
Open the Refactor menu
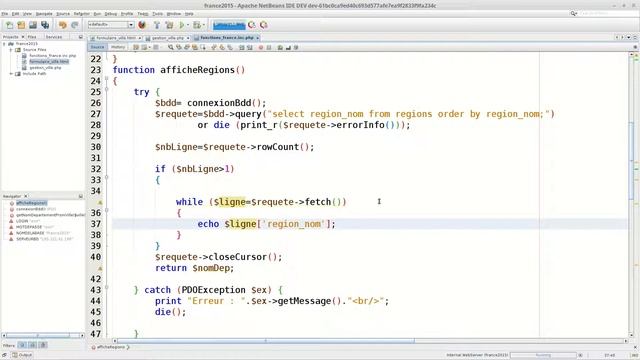click(82, 13)
